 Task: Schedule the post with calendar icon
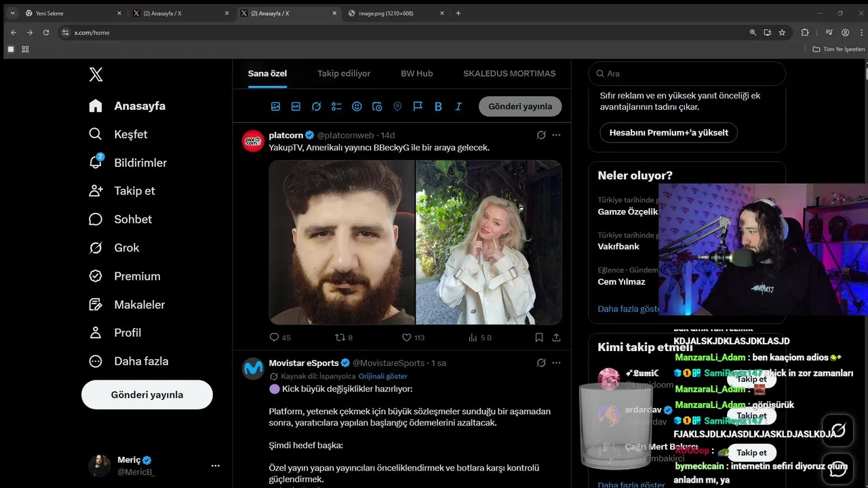pyautogui.click(x=377, y=106)
